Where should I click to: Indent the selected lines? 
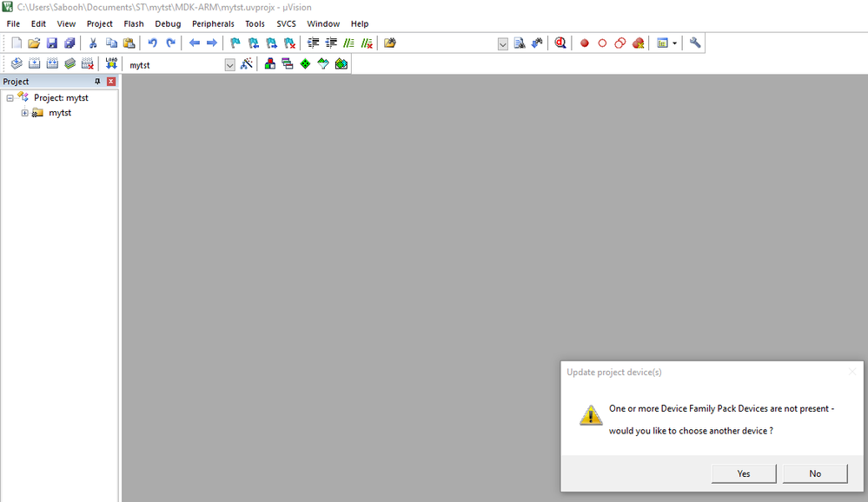(314, 43)
